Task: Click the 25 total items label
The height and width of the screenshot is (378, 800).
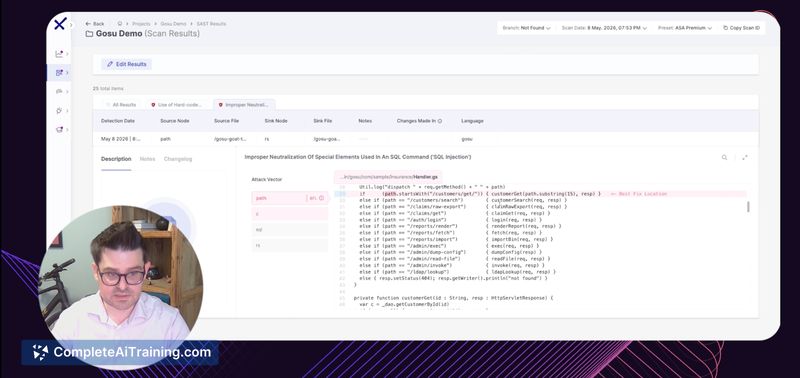Action: (108, 89)
